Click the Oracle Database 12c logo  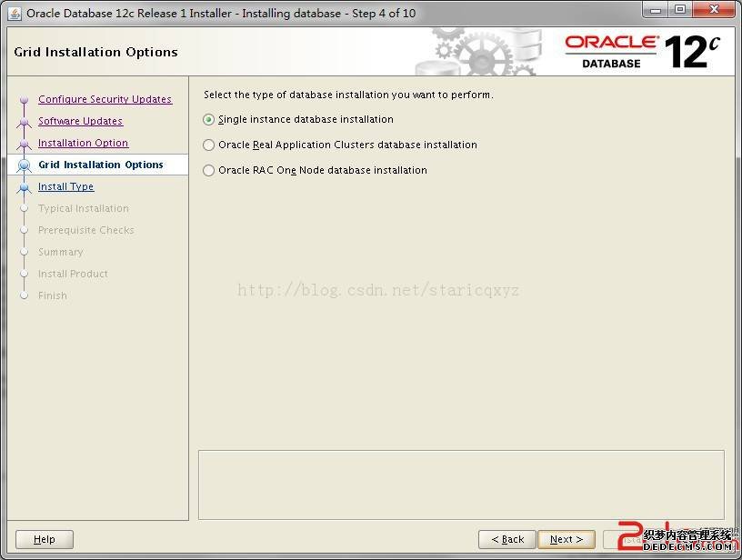click(642, 52)
